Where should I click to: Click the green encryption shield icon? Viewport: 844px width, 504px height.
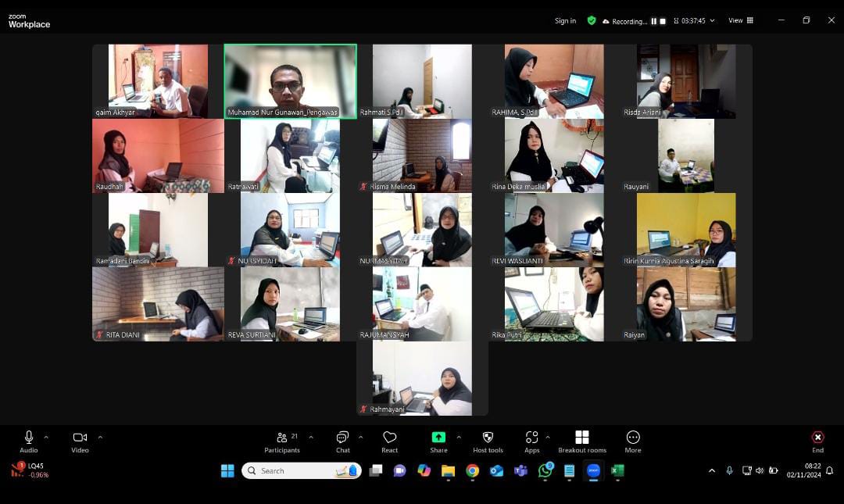(x=592, y=21)
